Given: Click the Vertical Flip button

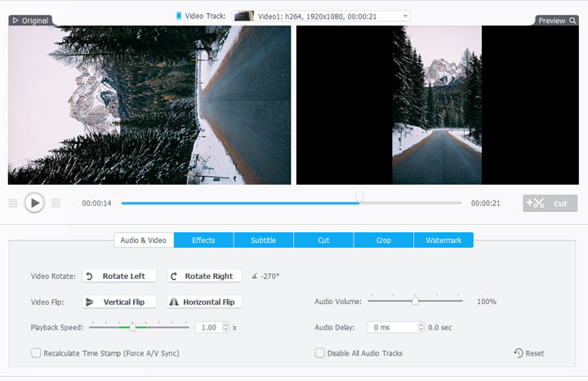Looking at the screenshot, I should coord(119,302).
